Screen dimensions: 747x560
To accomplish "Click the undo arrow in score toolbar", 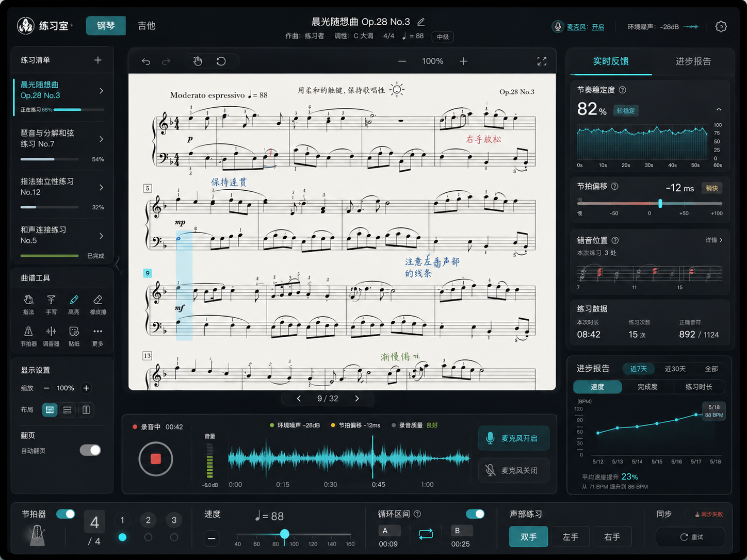I will (146, 61).
